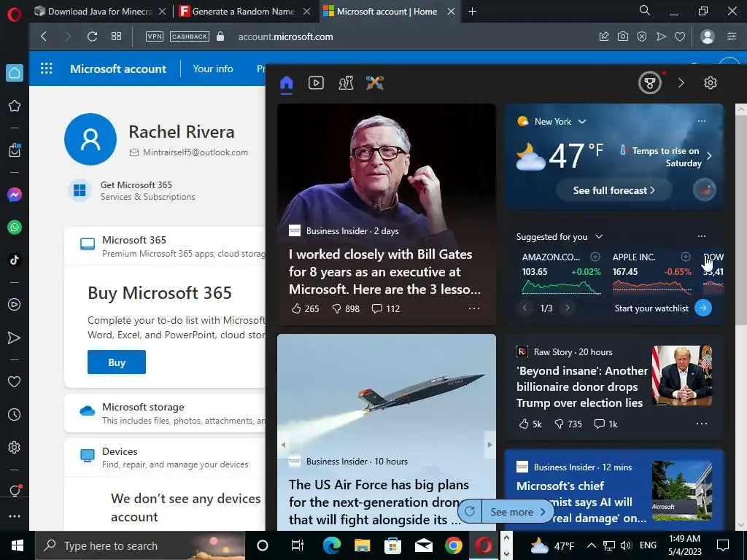Click See full forecast button
Screen dimensions: 747x560
[614, 190]
